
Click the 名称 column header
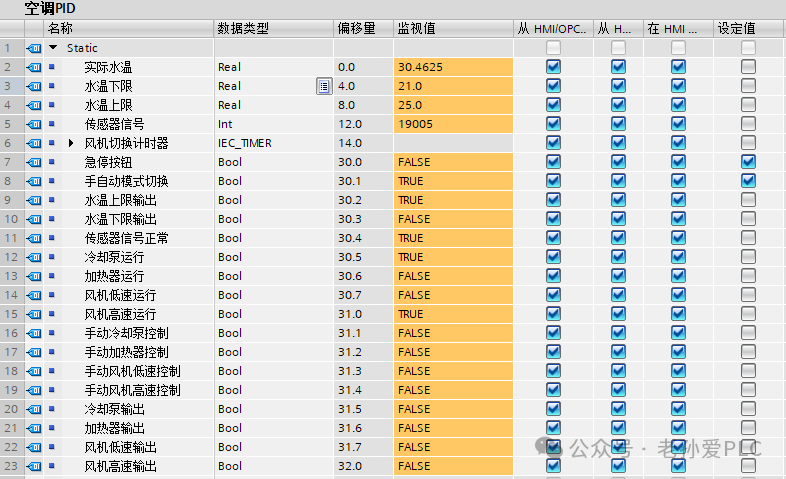pyautogui.click(x=129, y=29)
